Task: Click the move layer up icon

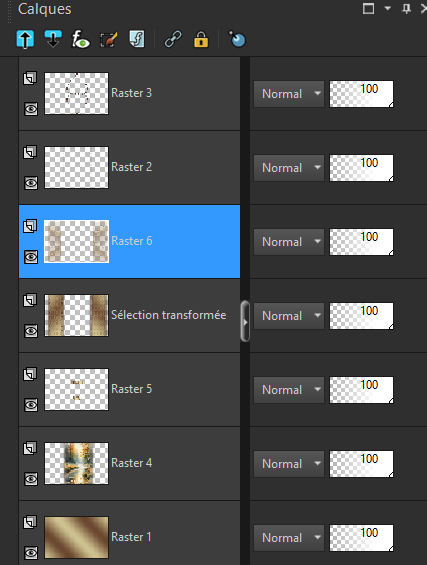Action: (25, 39)
